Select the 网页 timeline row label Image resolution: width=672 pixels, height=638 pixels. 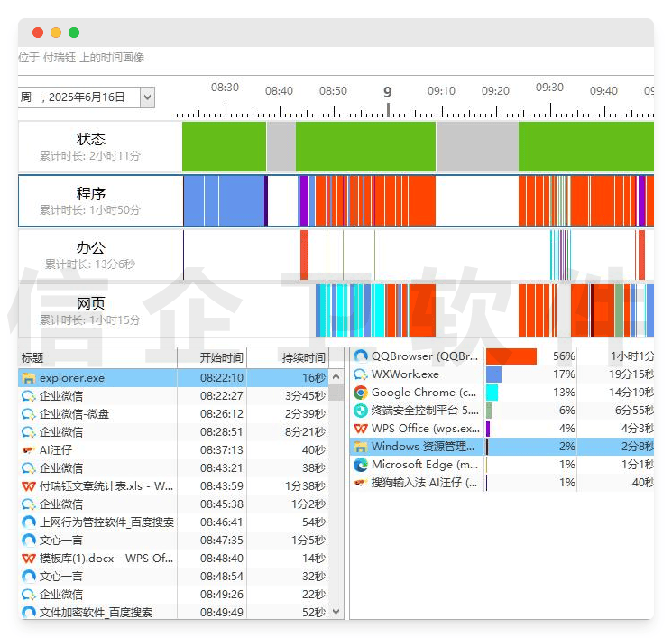point(91,304)
